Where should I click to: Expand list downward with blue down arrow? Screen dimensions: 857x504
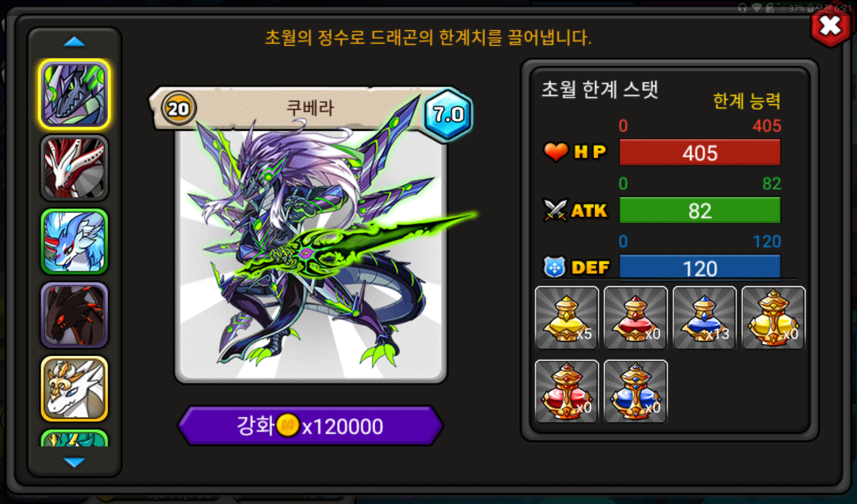point(75,462)
